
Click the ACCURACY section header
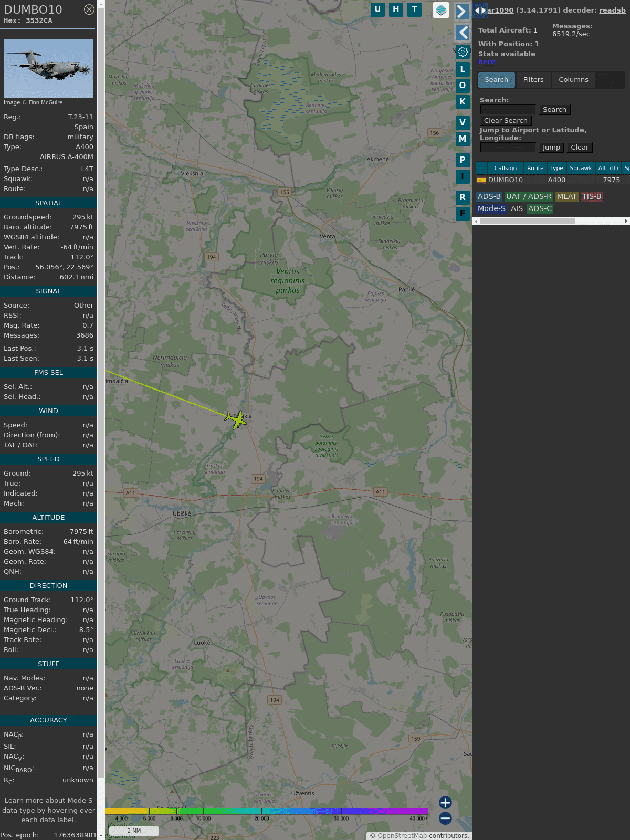coord(48,720)
